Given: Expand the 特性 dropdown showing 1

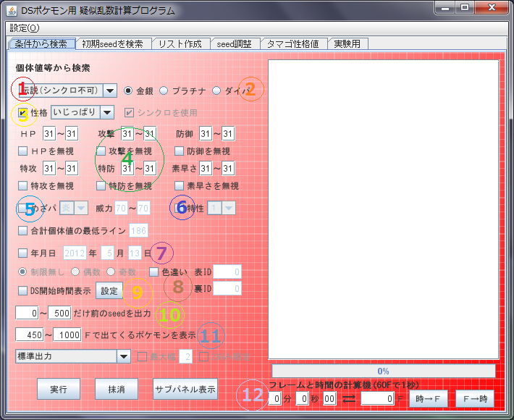Looking at the screenshot, I should click(x=229, y=208).
